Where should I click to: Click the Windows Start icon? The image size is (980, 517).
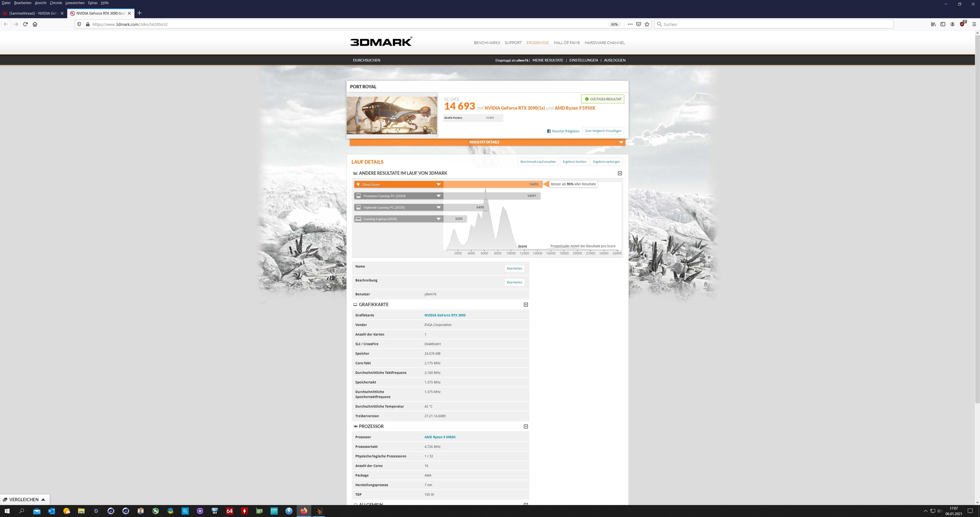pyautogui.click(x=7, y=511)
